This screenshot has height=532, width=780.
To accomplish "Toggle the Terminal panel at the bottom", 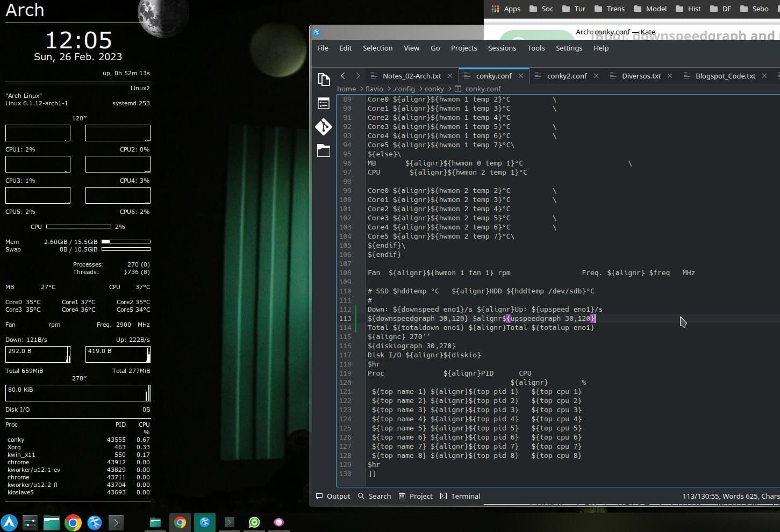I will (x=460, y=496).
